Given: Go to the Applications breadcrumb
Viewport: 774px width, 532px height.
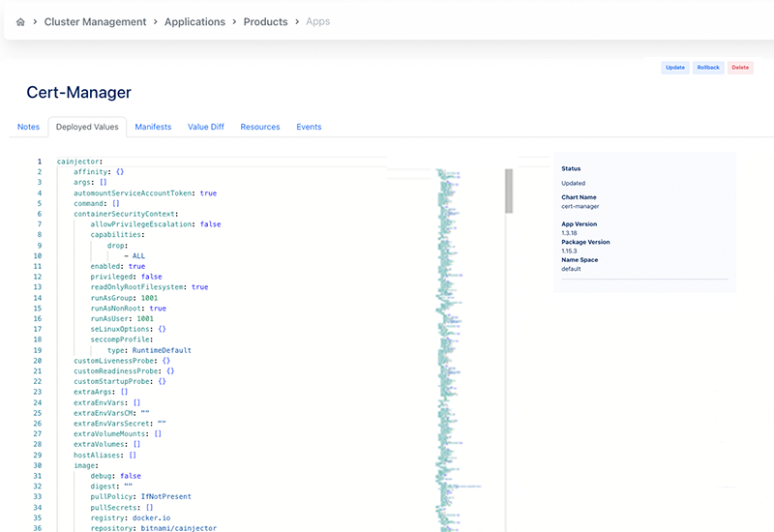Looking at the screenshot, I should click(x=194, y=21).
